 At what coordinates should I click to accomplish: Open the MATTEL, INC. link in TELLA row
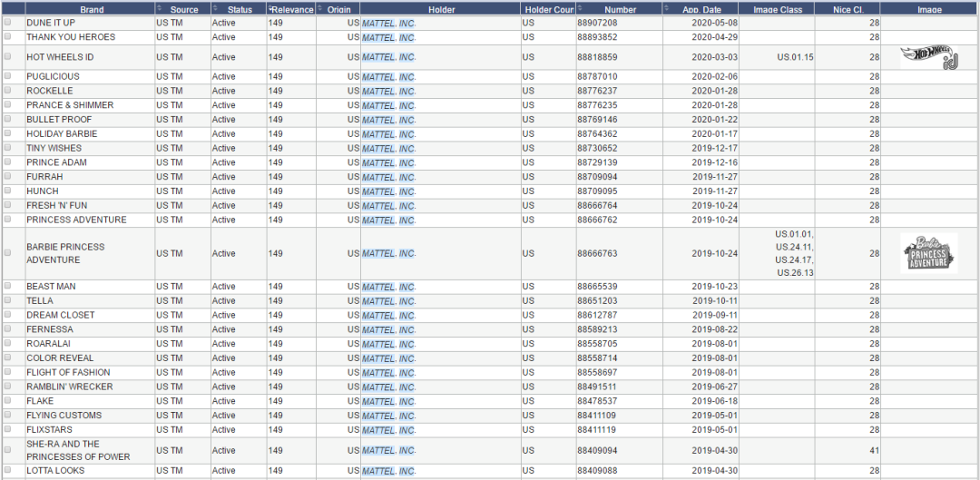(388, 301)
